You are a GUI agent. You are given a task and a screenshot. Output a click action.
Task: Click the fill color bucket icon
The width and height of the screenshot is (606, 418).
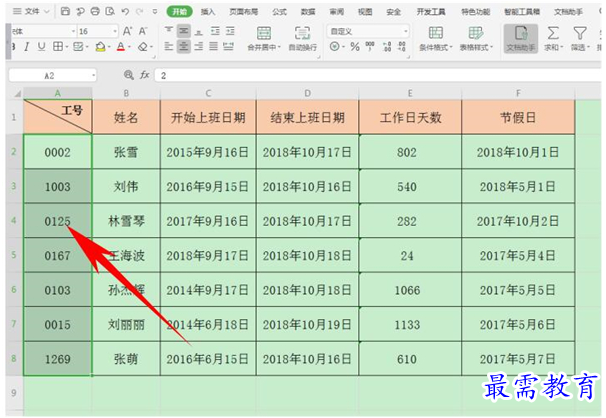click(100, 47)
